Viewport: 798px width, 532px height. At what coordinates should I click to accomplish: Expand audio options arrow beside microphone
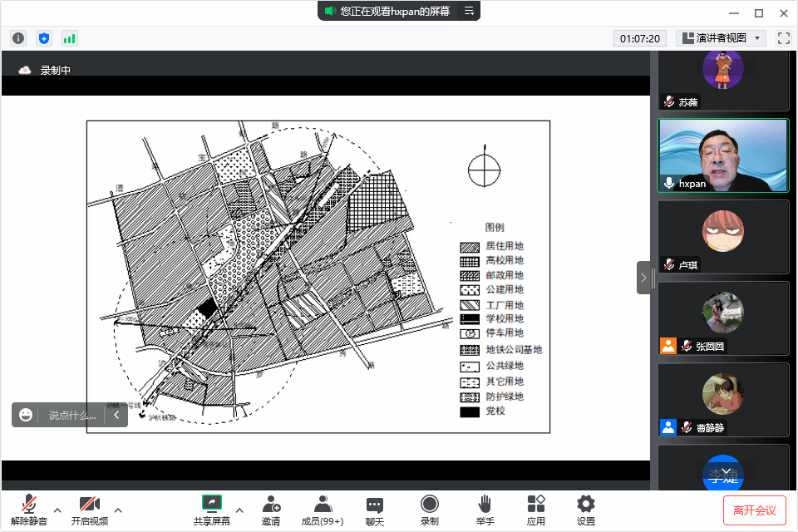tap(57, 510)
